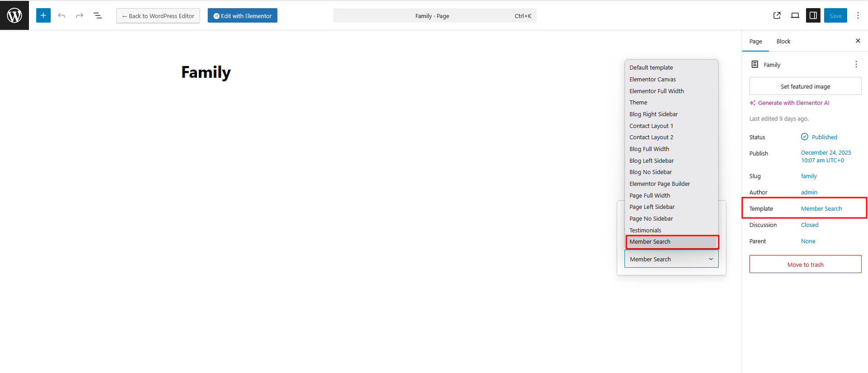Click the Family page title heading

pos(206,72)
